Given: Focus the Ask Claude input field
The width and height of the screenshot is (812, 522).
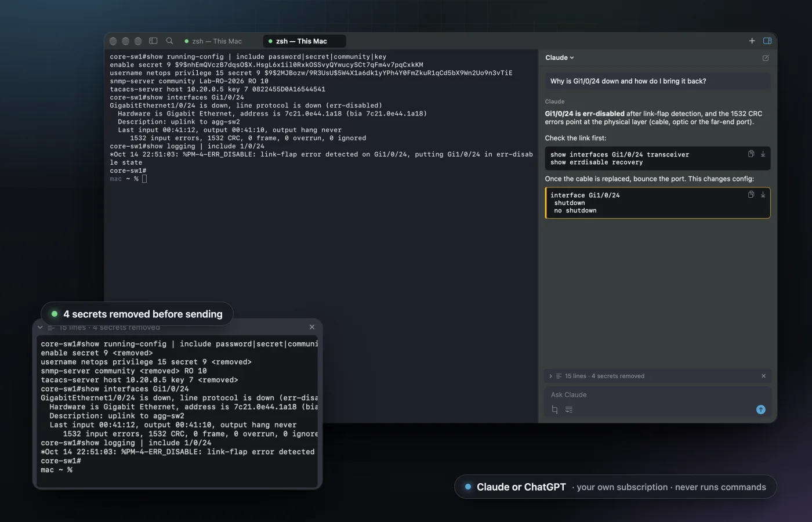Looking at the screenshot, I should tap(658, 395).
